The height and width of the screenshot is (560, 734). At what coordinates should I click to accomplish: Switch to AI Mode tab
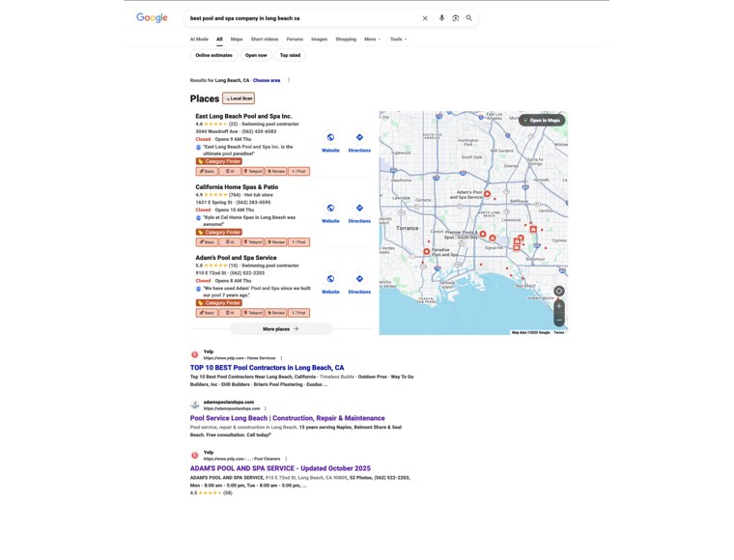(199, 40)
